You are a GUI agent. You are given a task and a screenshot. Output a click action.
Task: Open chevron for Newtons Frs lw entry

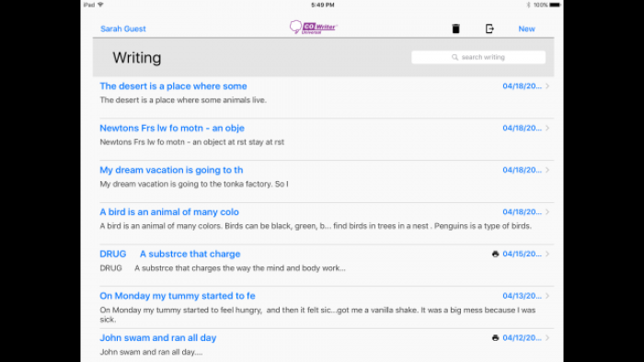click(x=547, y=128)
